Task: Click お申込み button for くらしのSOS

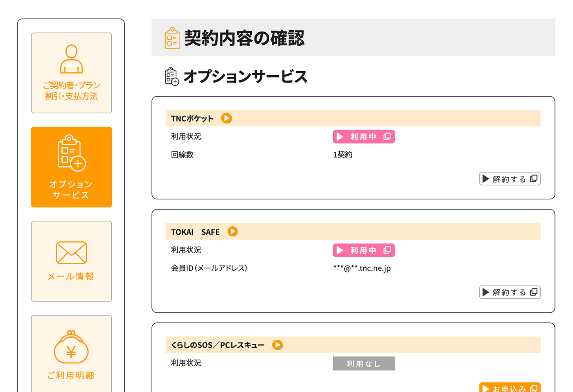Action: tap(509, 387)
